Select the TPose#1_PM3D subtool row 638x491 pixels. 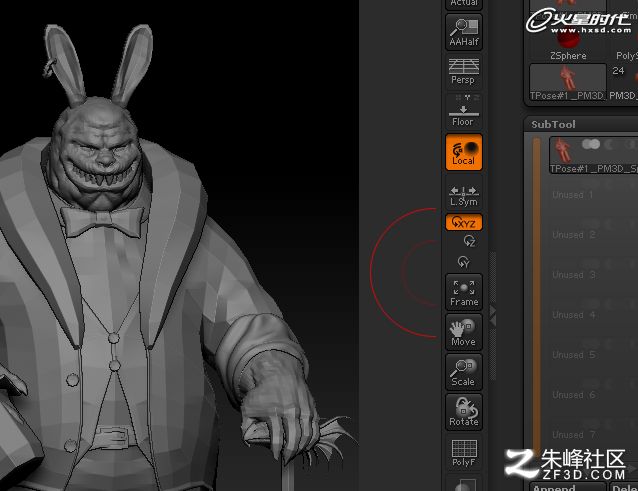pos(593,155)
